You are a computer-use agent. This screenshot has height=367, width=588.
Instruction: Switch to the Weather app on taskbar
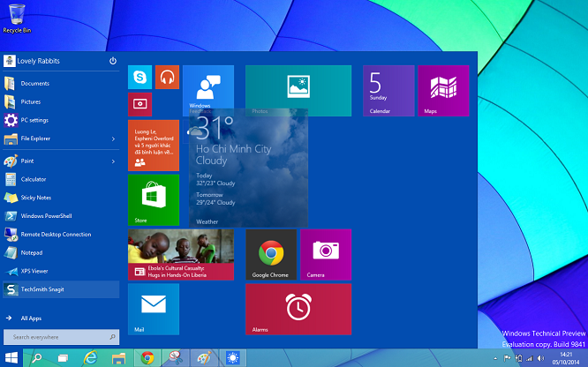point(232,358)
